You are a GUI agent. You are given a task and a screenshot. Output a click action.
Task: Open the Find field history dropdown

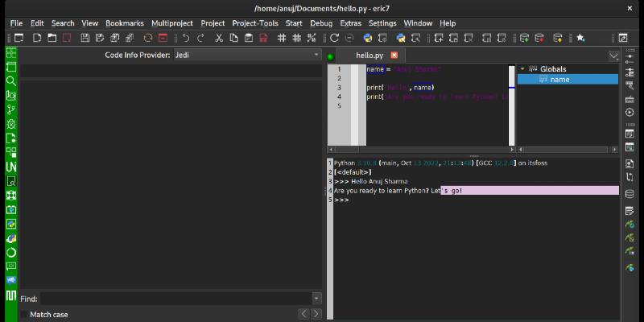(316, 299)
